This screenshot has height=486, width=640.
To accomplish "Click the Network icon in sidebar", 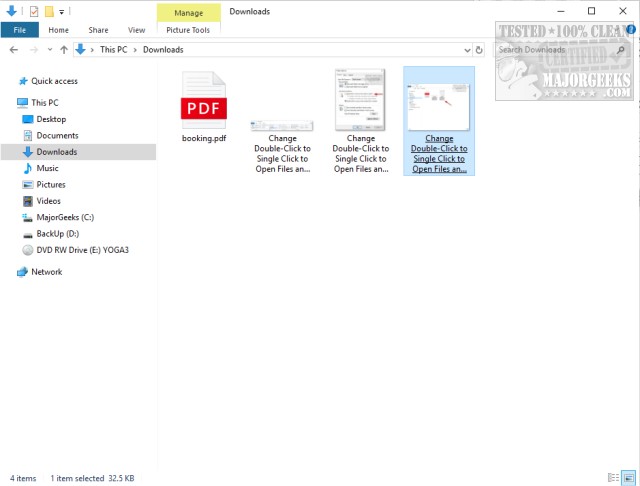I will pyautogui.click(x=22, y=272).
